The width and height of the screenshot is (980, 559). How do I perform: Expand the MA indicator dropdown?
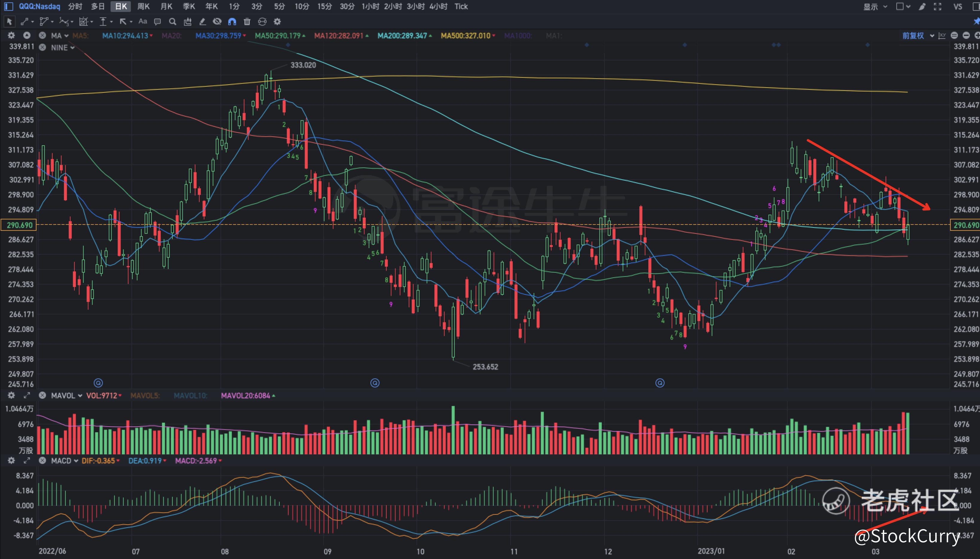(66, 36)
